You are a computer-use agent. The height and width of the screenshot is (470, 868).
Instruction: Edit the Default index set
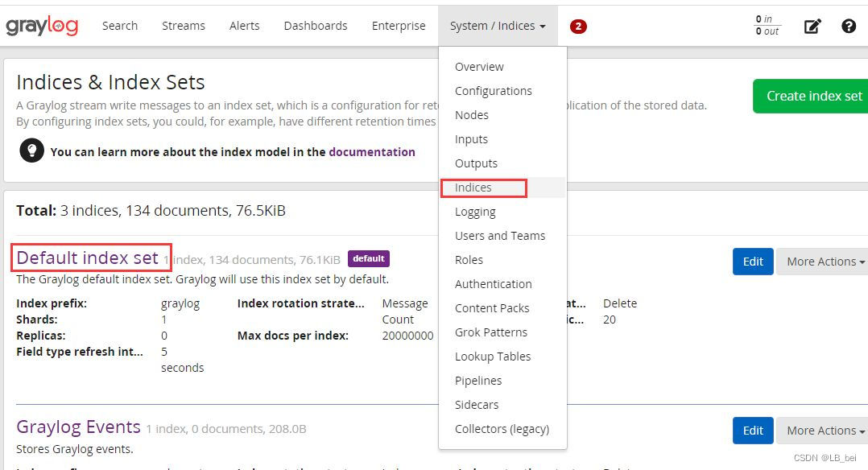pyautogui.click(x=753, y=262)
